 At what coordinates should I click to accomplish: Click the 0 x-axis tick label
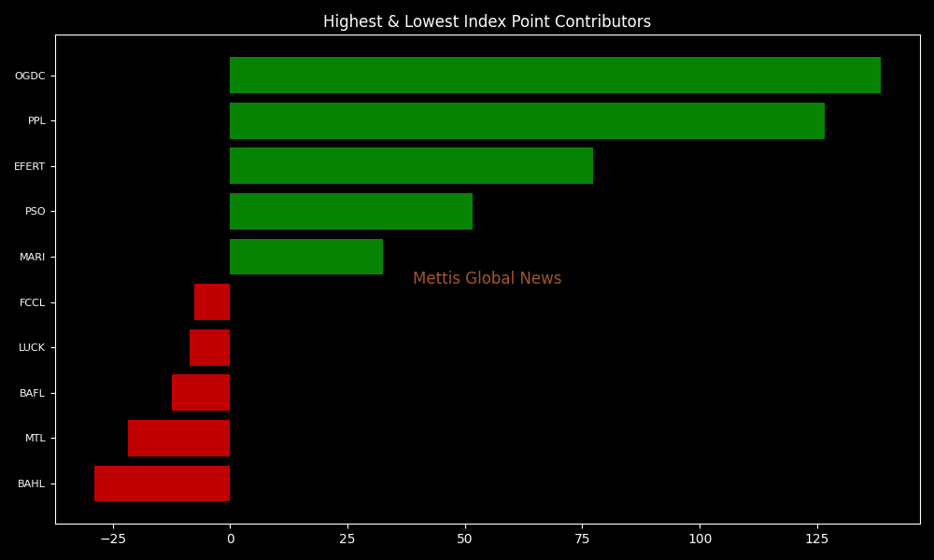[x=231, y=539]
